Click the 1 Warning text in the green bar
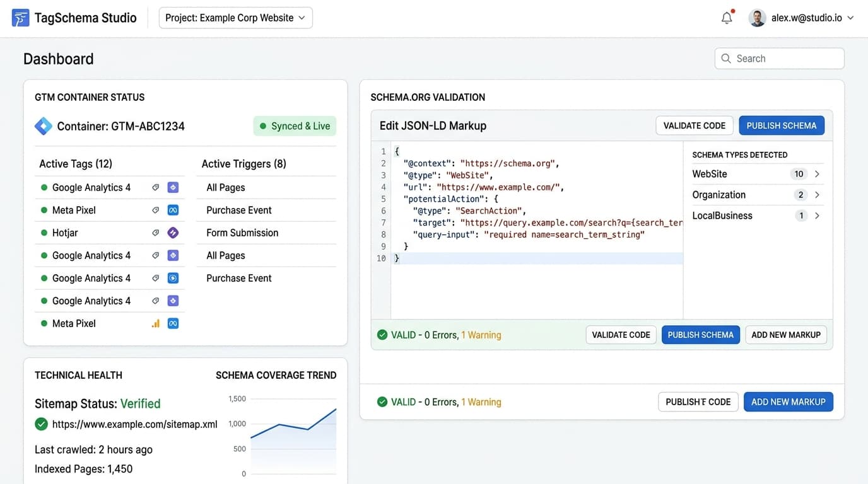868x484 pixels. coord(481,335)
